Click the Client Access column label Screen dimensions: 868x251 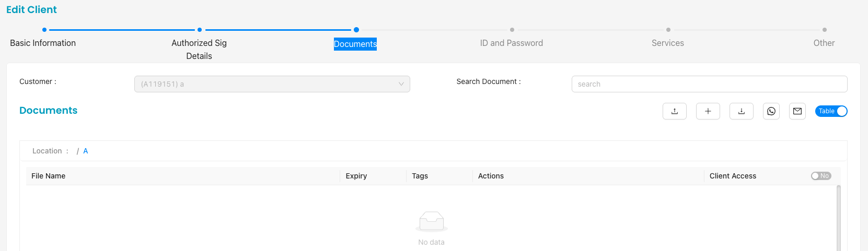coord(733,176)
